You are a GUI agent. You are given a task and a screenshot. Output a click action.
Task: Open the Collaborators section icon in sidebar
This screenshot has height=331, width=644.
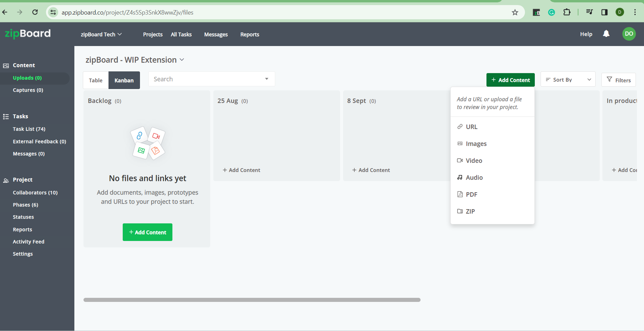click(6, 180)
